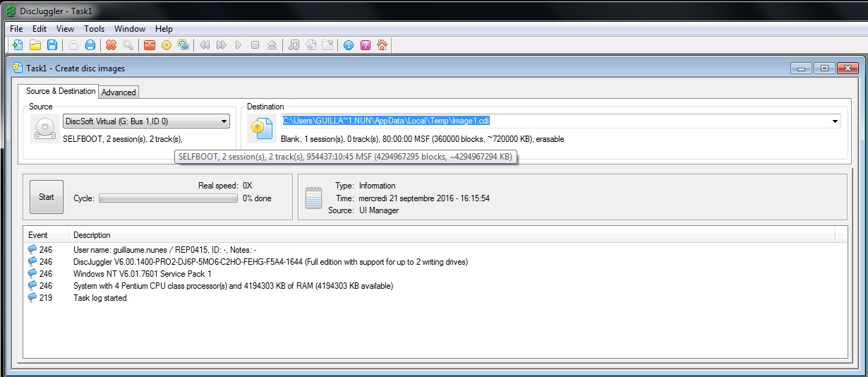
Task: Click the Open folder toolbar icon
Action: [x=35, y=45]
